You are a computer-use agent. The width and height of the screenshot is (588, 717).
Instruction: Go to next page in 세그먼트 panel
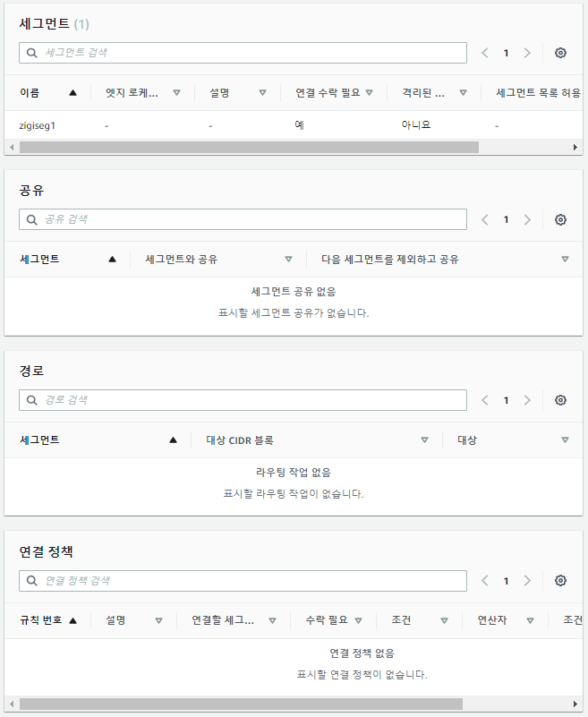coord(527,53)
